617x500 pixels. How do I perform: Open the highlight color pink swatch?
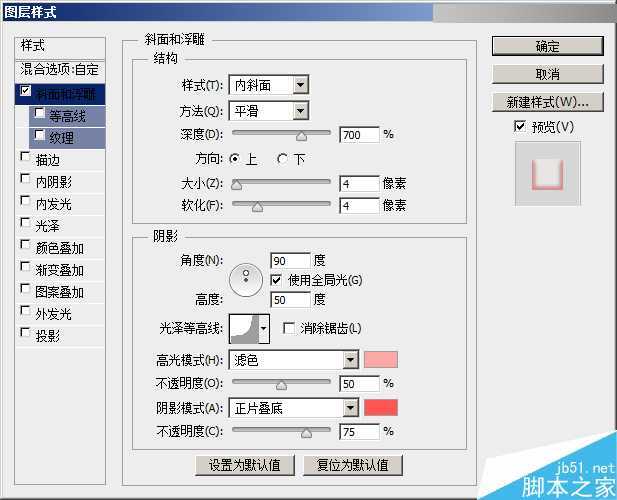[380, 359]
